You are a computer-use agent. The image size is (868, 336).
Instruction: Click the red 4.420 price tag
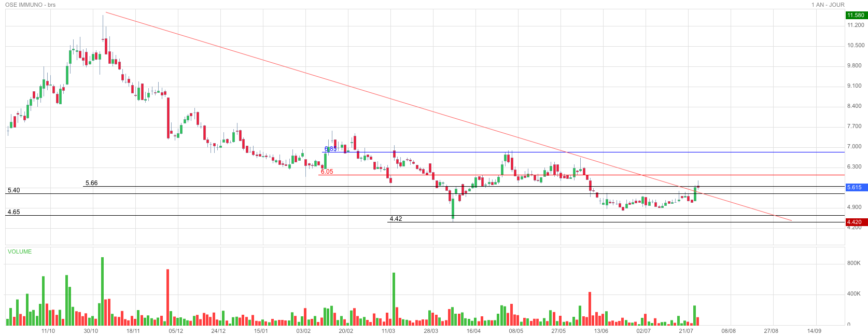[856, 222]
